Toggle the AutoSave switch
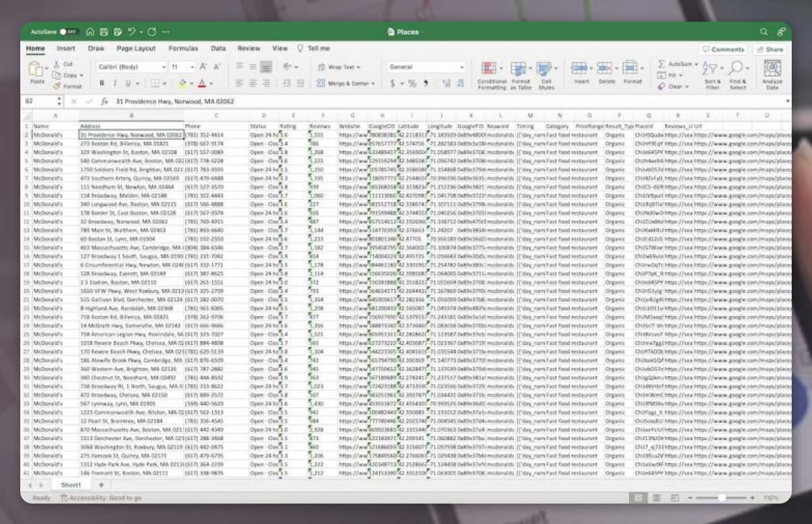This screenshot has height=524, width=812. (69, 32)
